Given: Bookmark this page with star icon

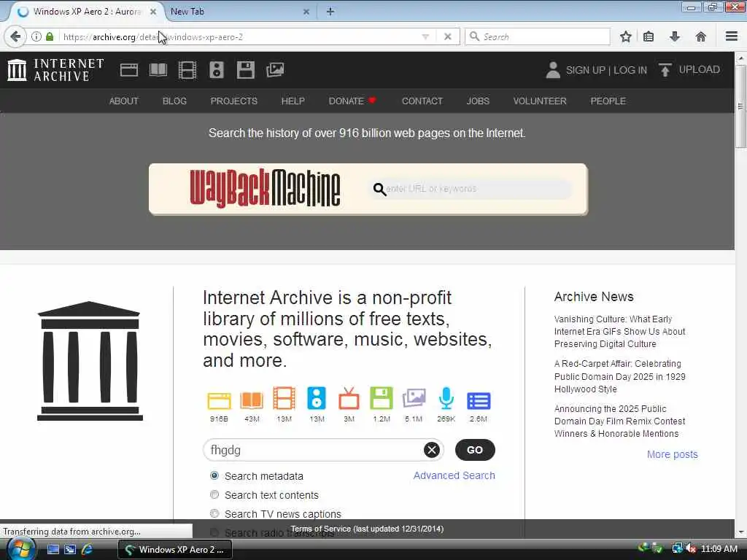Looking at the screenshot, I should [x=625, y=36].
